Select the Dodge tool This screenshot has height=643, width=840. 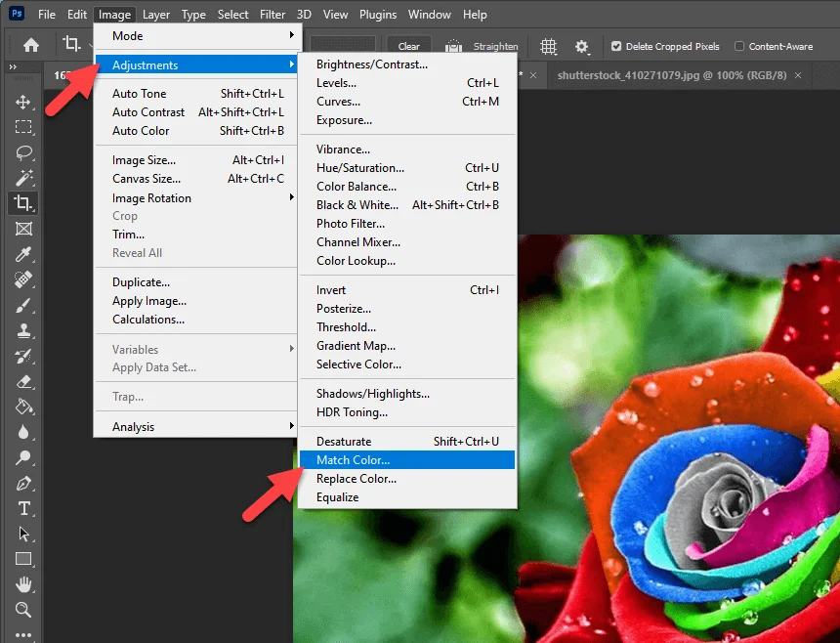23,457
